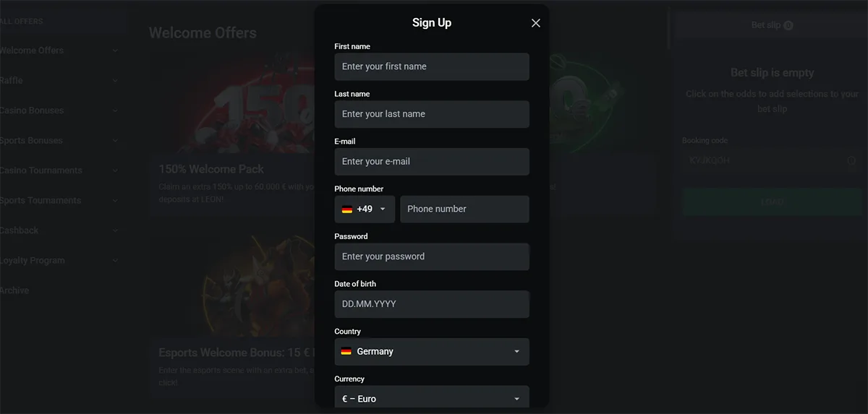
Task: Open the Currency dropdown showing Euro
Action: (516, 399)
